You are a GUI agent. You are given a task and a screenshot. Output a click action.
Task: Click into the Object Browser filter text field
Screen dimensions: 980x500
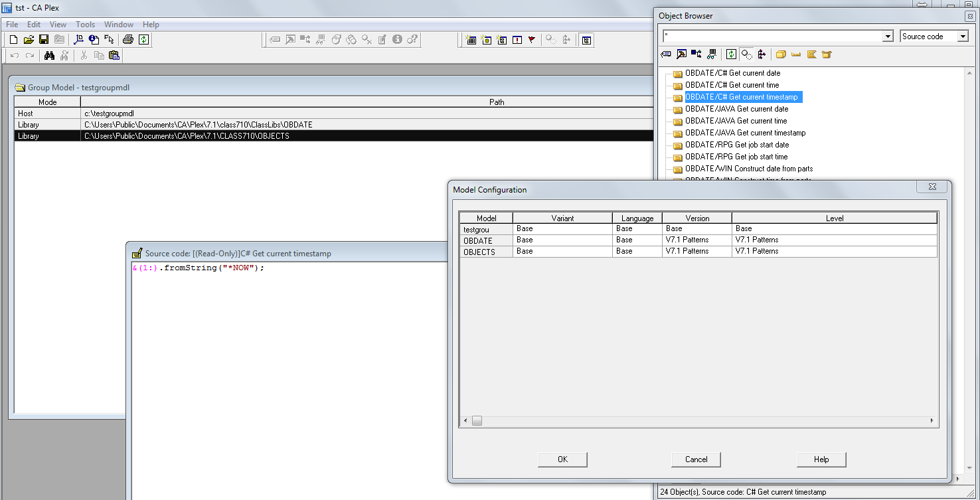coord(773,37)
